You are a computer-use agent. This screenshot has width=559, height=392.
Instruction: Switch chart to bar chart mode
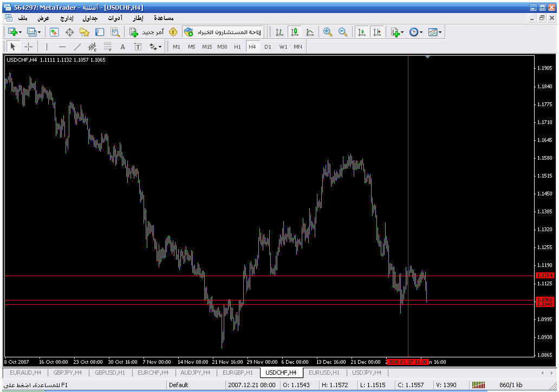(x=279, y=32)
